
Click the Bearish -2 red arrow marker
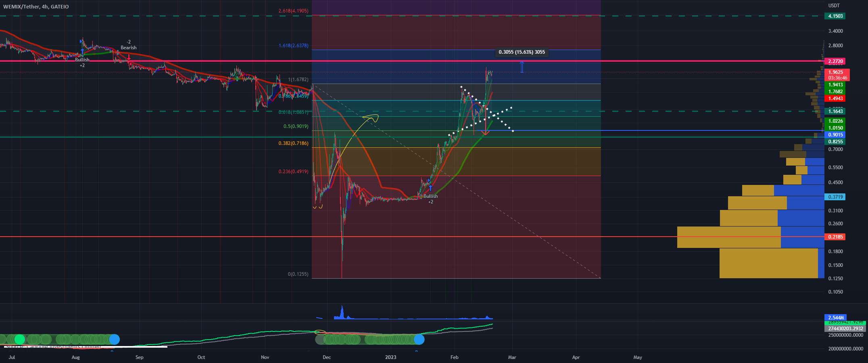pos(129,57)
